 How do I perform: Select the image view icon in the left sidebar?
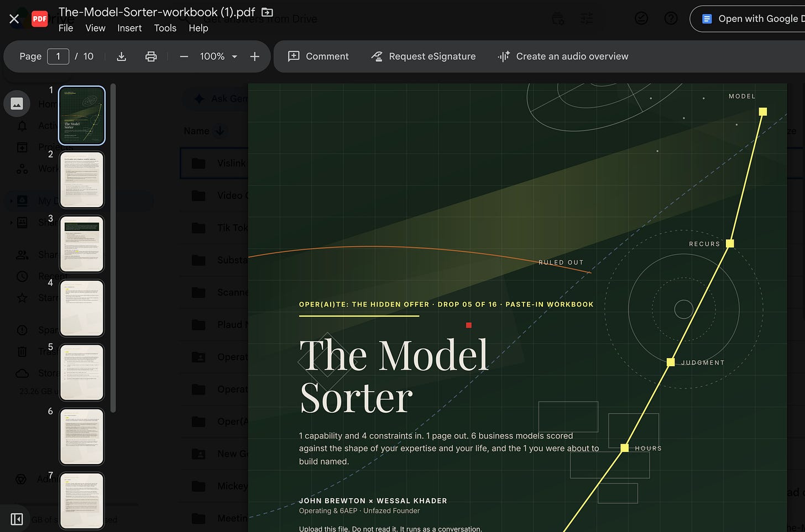click(17, 104)
